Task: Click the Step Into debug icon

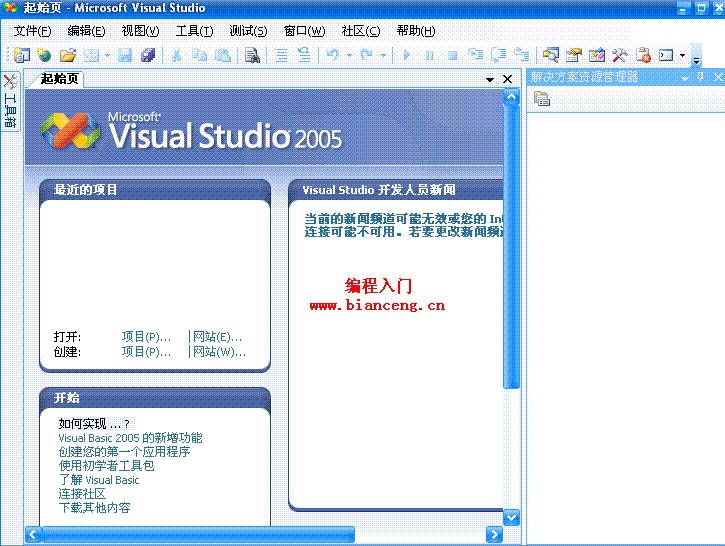Action: pyautogui.click(x=475, y=55)
